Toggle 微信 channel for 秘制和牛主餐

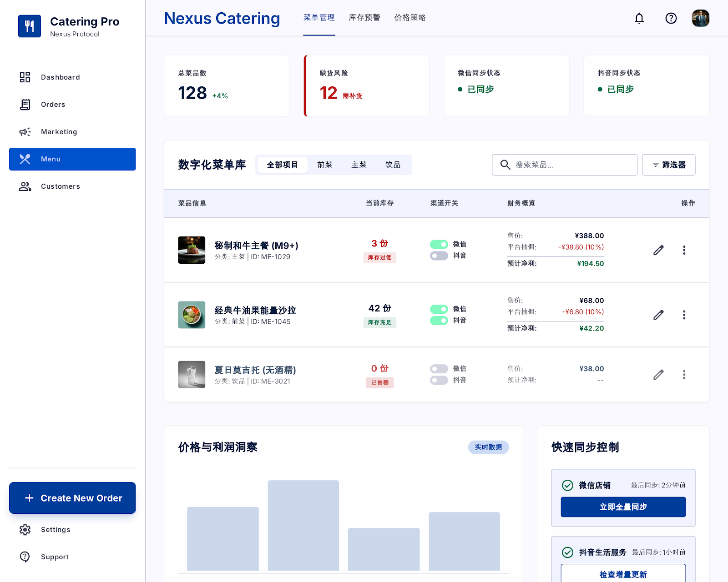coord(439,244)
